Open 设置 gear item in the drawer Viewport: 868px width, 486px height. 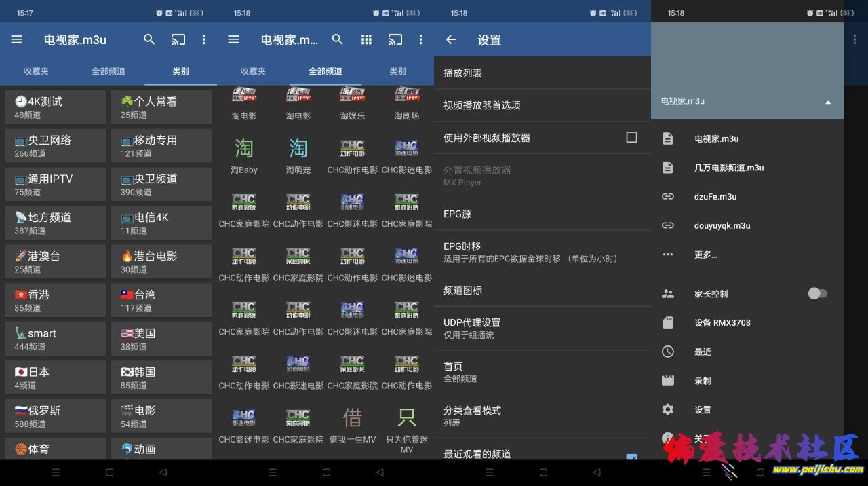703,410
